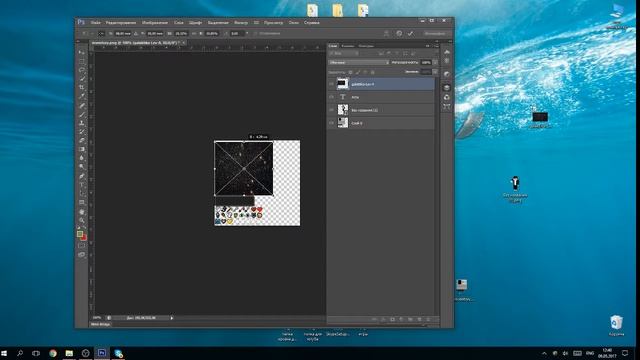Open the Редактирование menu

pos(121,22)
